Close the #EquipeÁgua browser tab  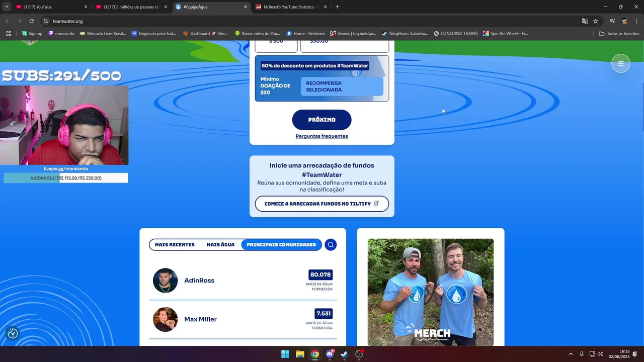(x=246, y=7)
